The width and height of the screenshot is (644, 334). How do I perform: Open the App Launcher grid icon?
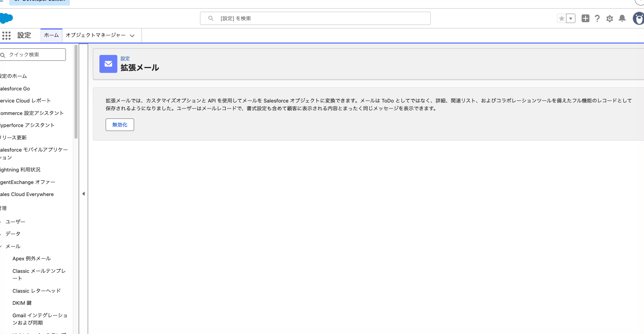6,35
